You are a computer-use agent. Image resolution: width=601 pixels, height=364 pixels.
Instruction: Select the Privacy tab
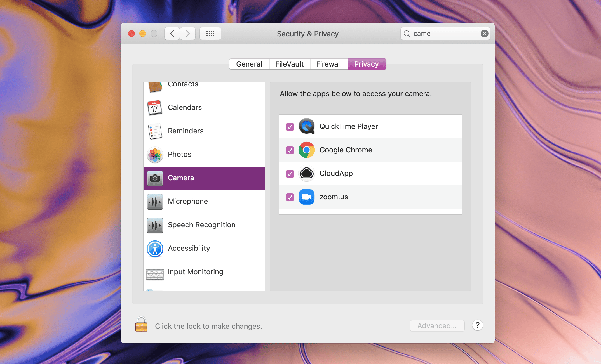click(367, 64)
